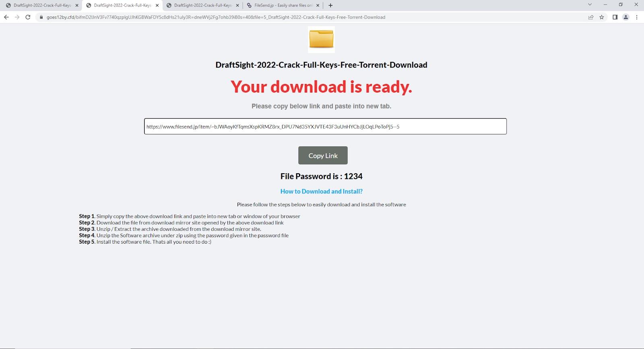Click the yellow folder image
This screenshot has width=644, height=349.
[321, 39]
